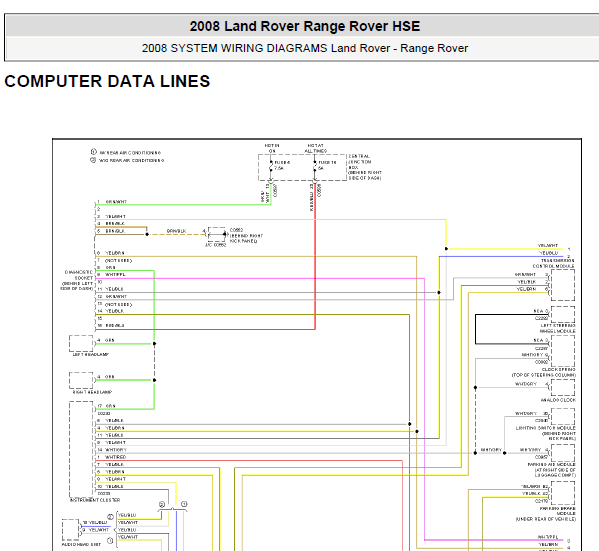Viewport: 599px width, 551px height.
Task: Click the 'INSTRUMENT CLUSTER' label
Action: point(95,500)
